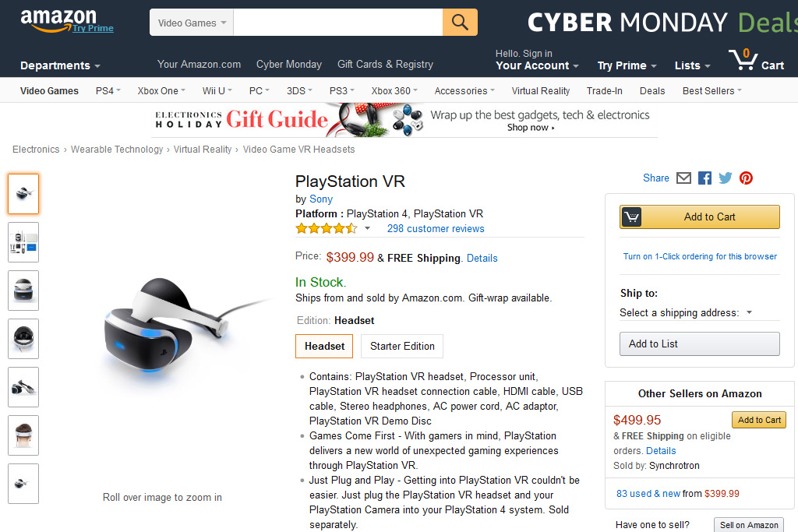The height and width of the screenshot is (532, 798).
Task: Click into the search text field
Action: (338, 23)
